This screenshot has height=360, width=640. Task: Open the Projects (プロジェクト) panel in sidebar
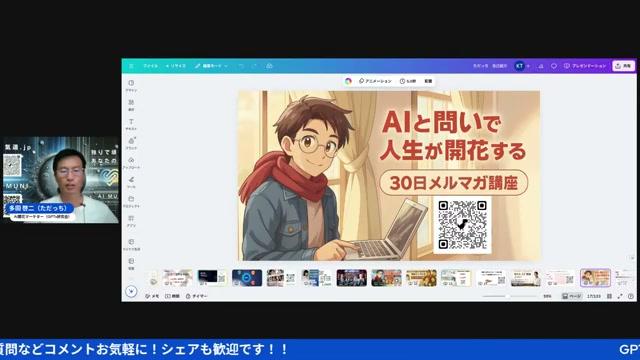131,202
